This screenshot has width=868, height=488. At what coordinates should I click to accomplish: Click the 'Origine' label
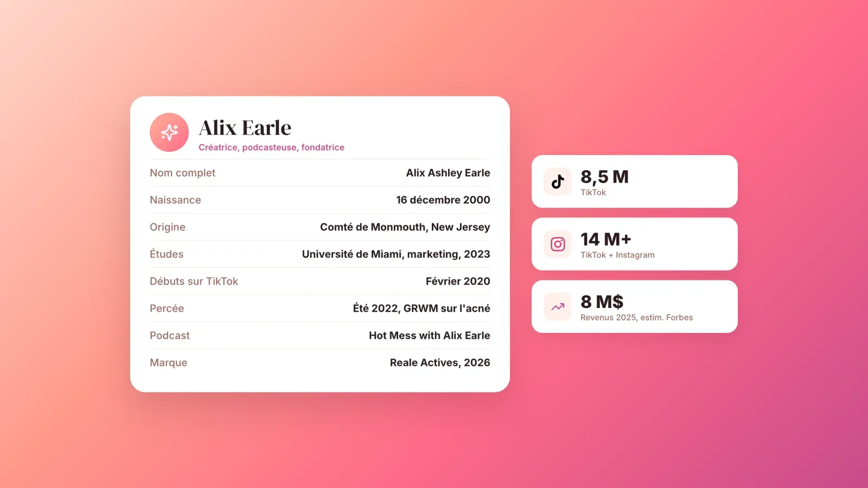(168, 227)
